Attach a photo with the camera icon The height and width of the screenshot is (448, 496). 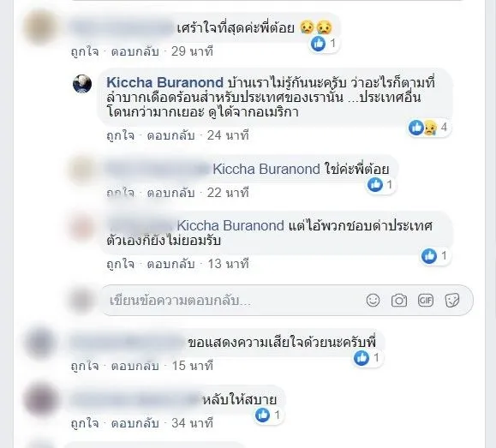pos(399,301)
